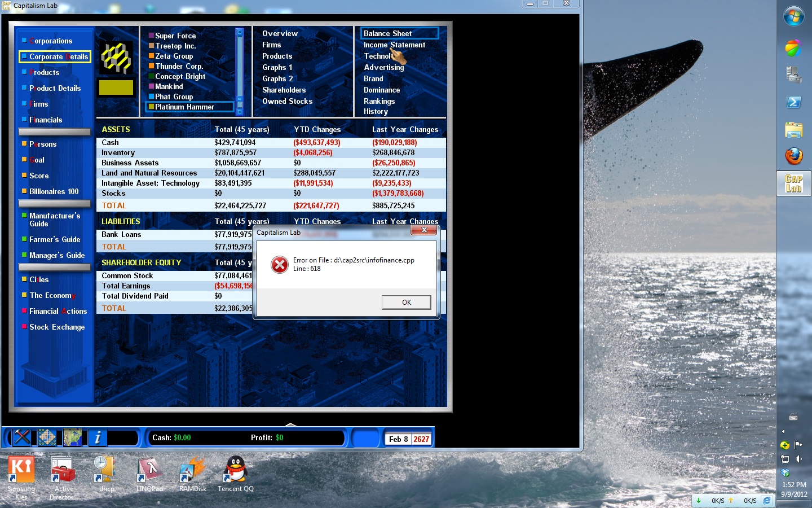Launch PowerShell from the taskbar
The width and height of the screenshot is (812, 508).
(x=793, y=102)
